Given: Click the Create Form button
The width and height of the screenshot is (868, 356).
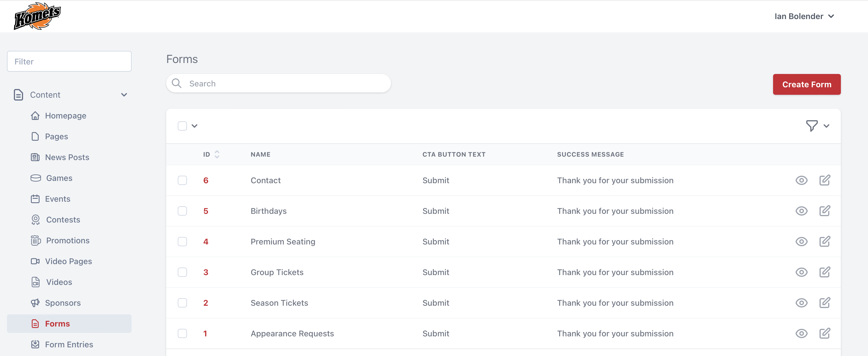Looking at the screenshot, I should pos(807,84).
